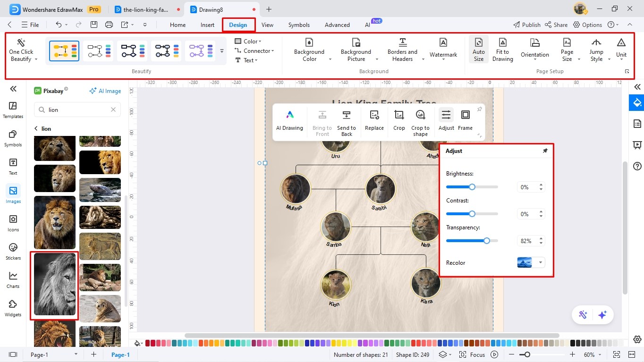Open the Symbols ribbon tab
This screenshot has width=644, height=362.
[x=299, y=25]
